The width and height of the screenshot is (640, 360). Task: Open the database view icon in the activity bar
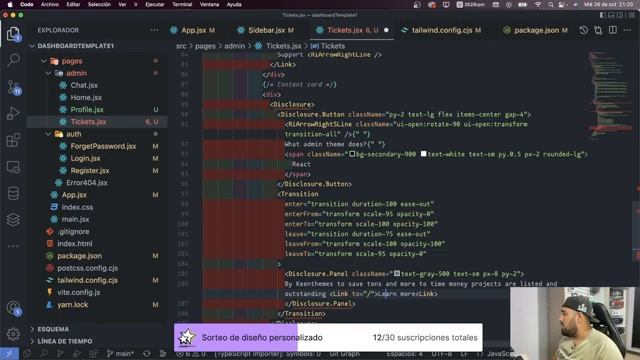tap(13, 193)
